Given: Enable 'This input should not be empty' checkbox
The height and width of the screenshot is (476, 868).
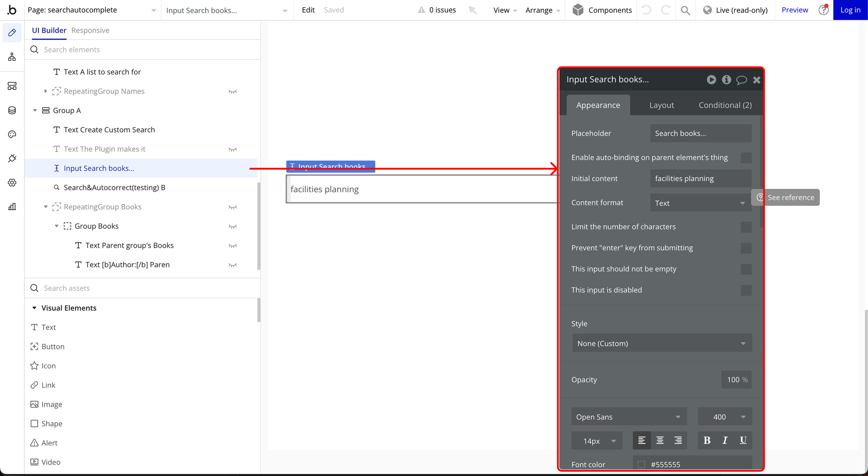Looking at the screenshot, I should (746, 269).
